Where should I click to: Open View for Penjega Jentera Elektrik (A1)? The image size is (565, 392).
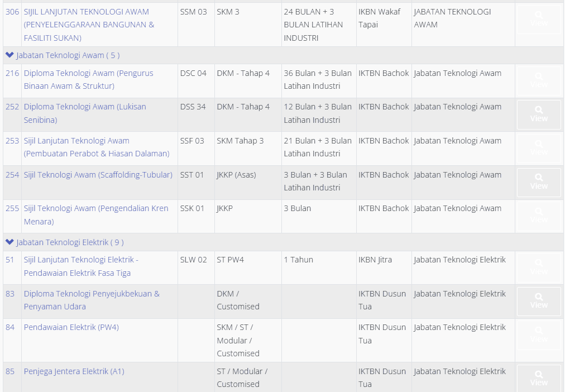[539, 378]
